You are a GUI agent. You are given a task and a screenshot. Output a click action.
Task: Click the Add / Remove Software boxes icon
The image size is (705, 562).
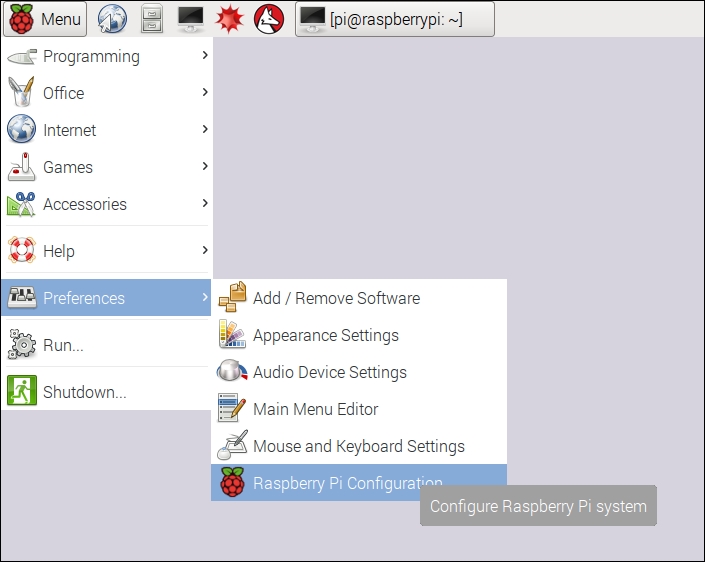coord(232,297)
